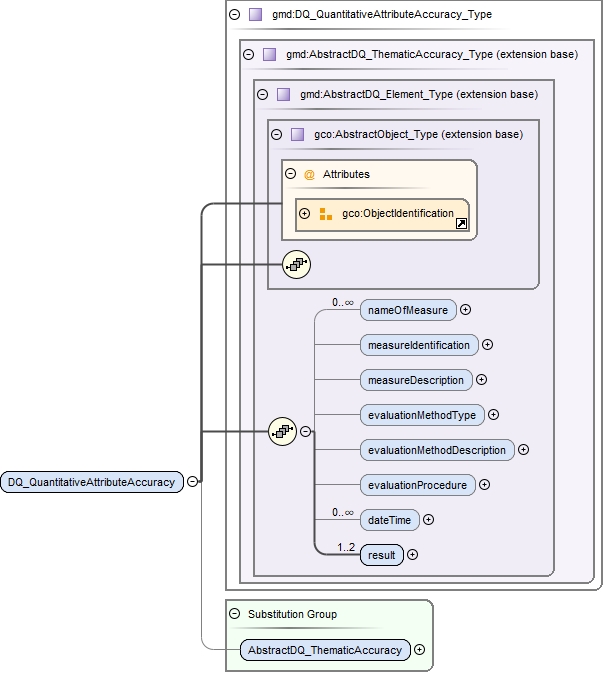
Task: Expand the gco:ObjectIdentification group
Action: (x=305, y=214)
